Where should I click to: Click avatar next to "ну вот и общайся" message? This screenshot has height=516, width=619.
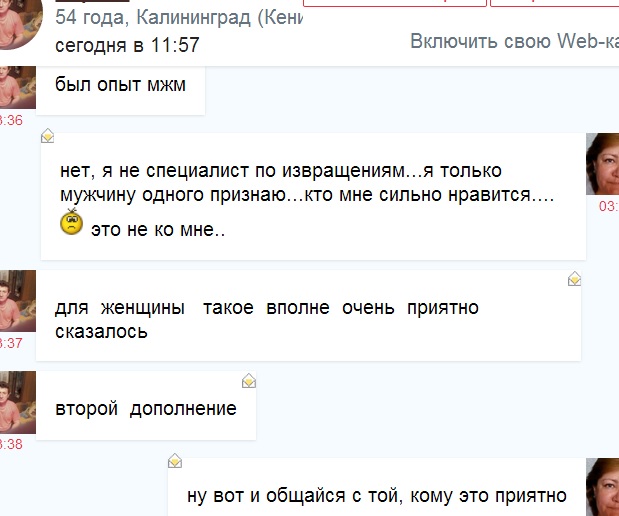point(602,487)
